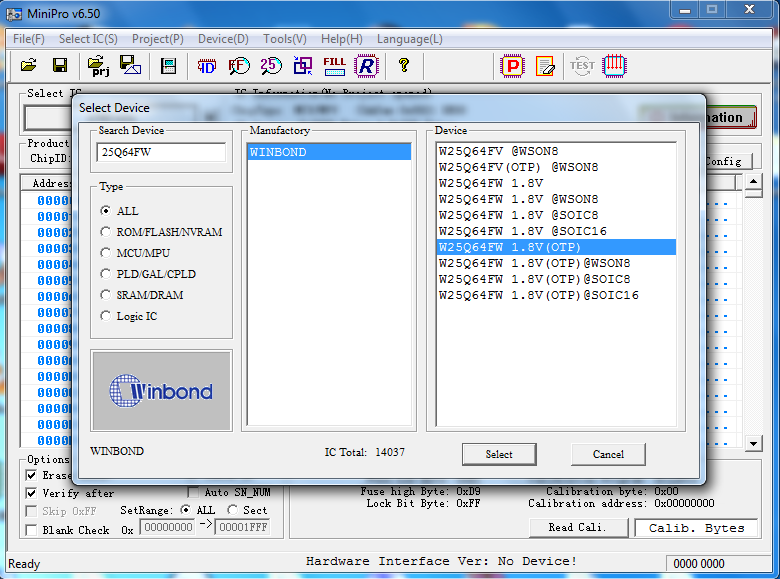Click the Program chip P icon

512,66
